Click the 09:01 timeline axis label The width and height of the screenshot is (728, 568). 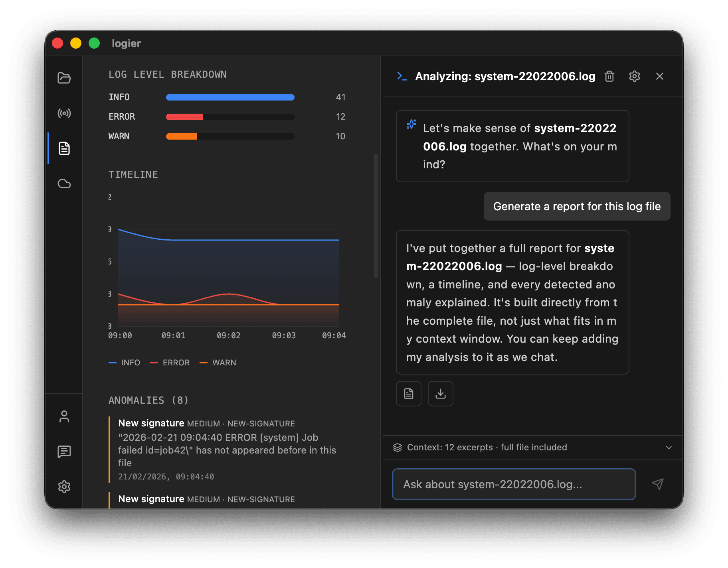tap(174, 336)
